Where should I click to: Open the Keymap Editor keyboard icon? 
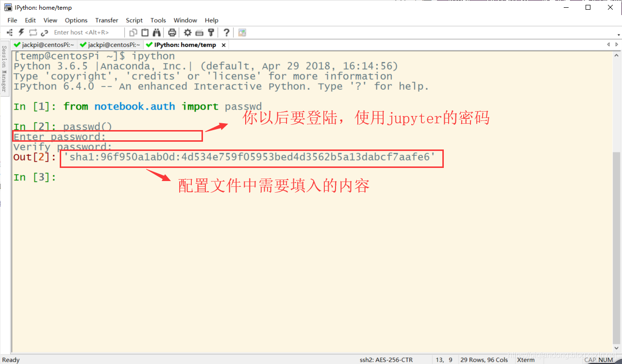199,33
